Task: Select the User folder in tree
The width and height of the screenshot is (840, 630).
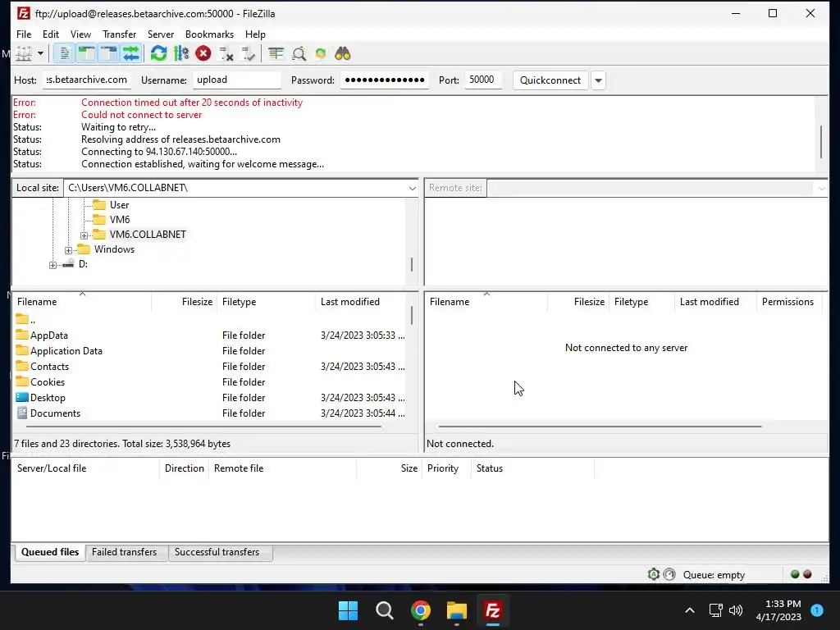Action: tap(119, 205)
